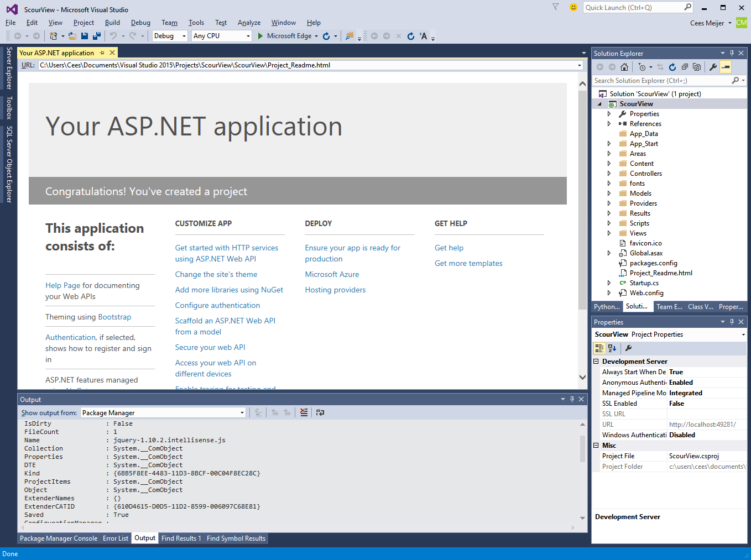Open the Build menu

point(112,23)
